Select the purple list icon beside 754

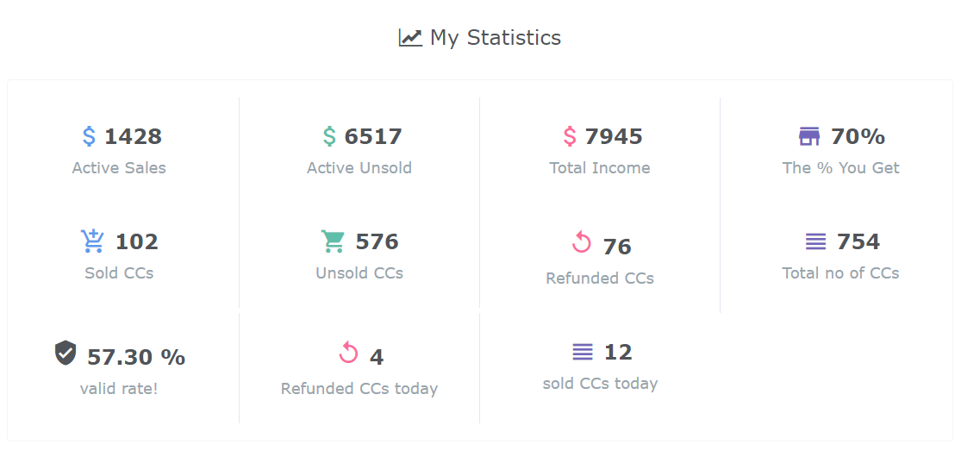click(x=815, y=241)
